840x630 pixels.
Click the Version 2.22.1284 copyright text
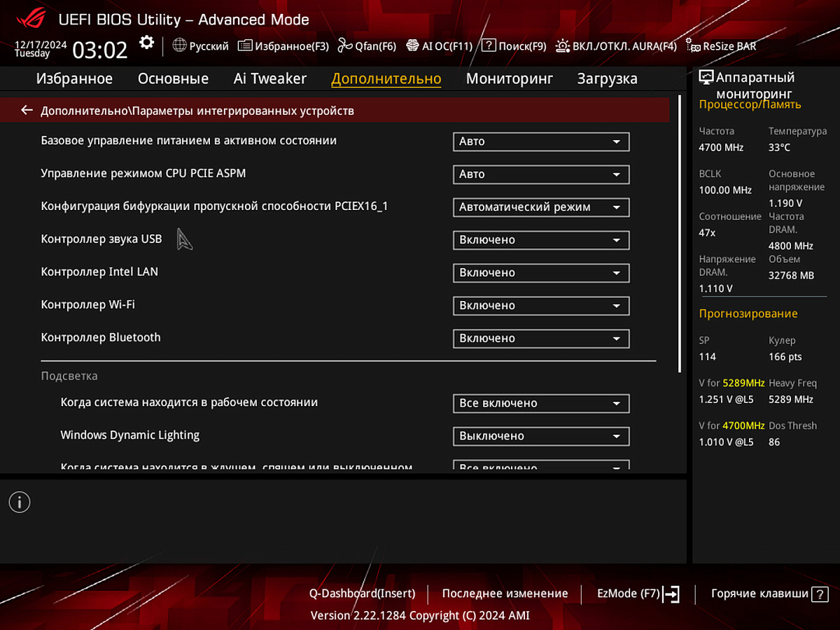tap(420, 616)
